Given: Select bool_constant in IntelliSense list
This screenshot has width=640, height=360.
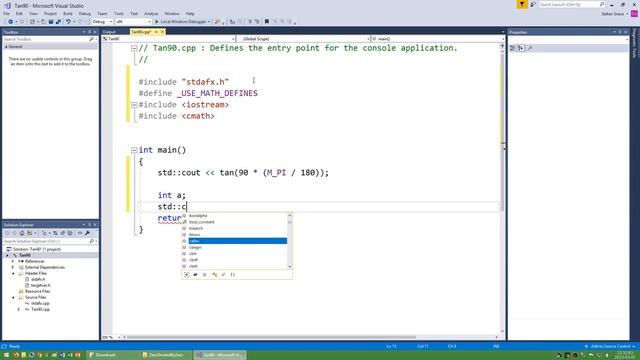Looking at the screenshot, I should (202, 222).
